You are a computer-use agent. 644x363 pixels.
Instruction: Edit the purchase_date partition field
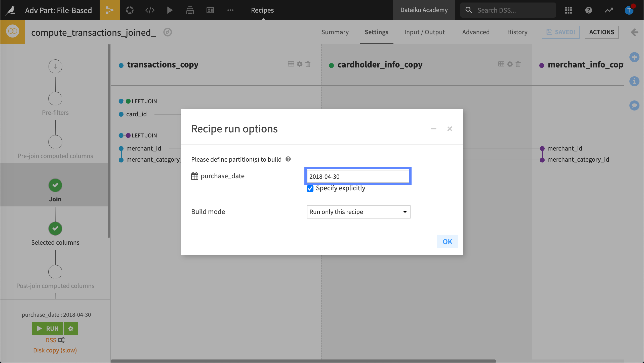click(x=357, y=176)
